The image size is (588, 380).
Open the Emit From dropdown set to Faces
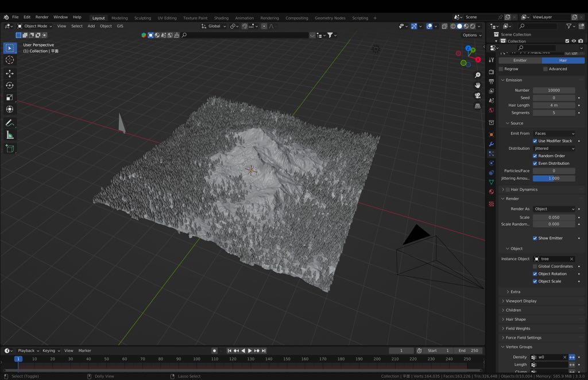554,133
